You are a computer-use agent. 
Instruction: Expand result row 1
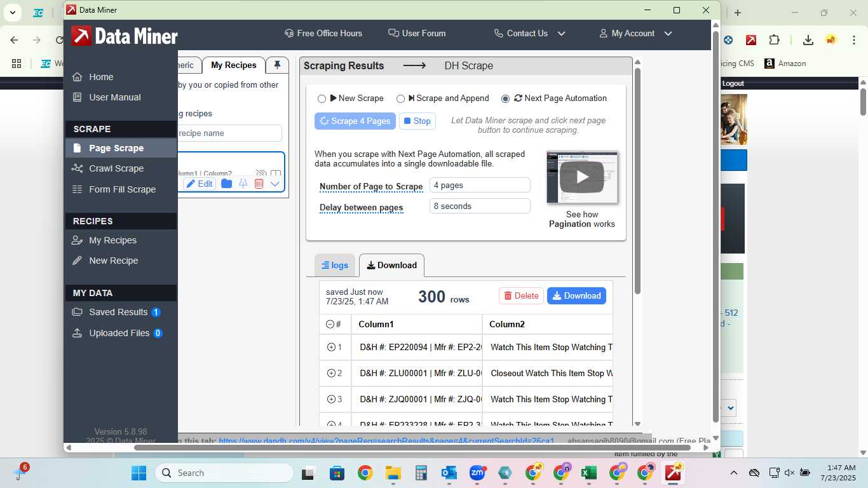point(330,347)
